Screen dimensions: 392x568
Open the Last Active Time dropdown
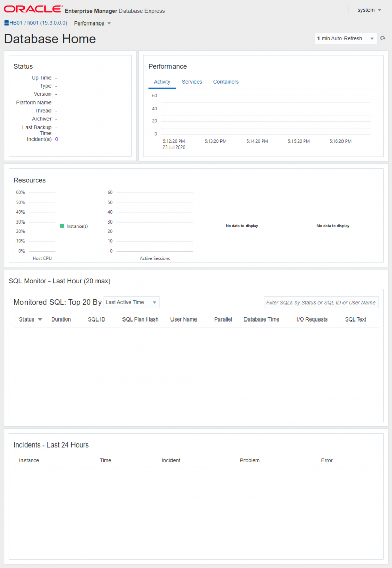point(131,302)
